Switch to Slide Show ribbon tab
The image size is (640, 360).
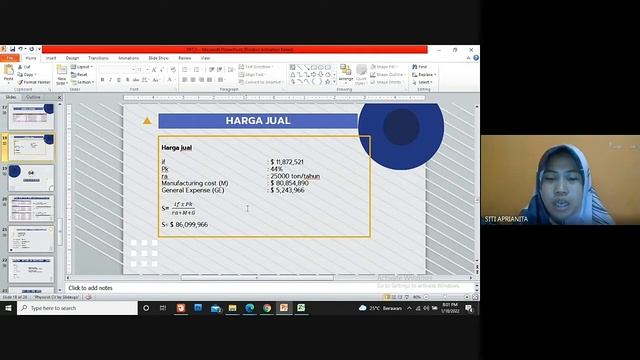pyautogui.click(x=158, y=58)
